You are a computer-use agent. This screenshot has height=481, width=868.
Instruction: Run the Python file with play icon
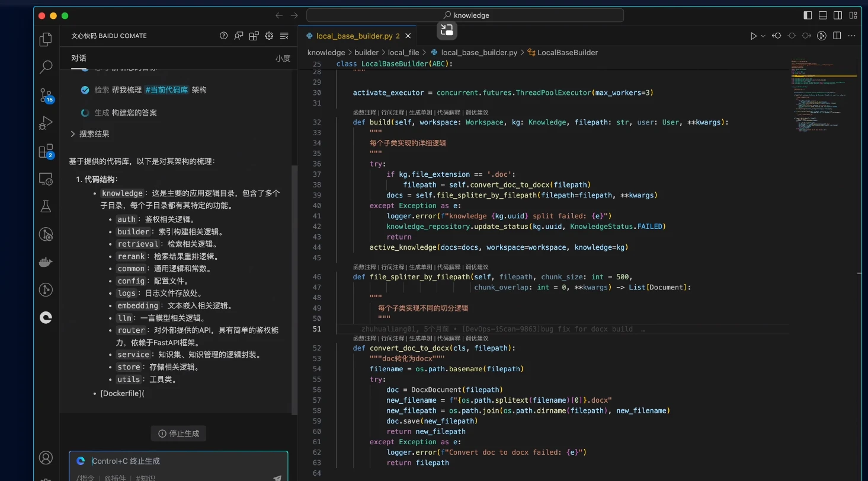(754, 36)
